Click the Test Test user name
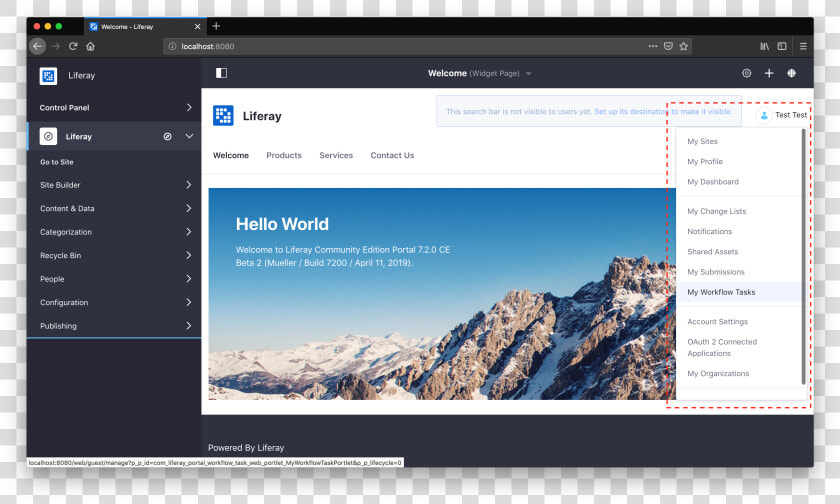The image size is (840, 504). [x=791, y=115]
